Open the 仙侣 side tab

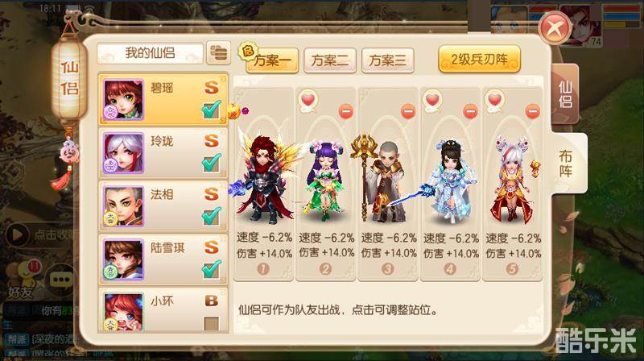click(565, 94)
